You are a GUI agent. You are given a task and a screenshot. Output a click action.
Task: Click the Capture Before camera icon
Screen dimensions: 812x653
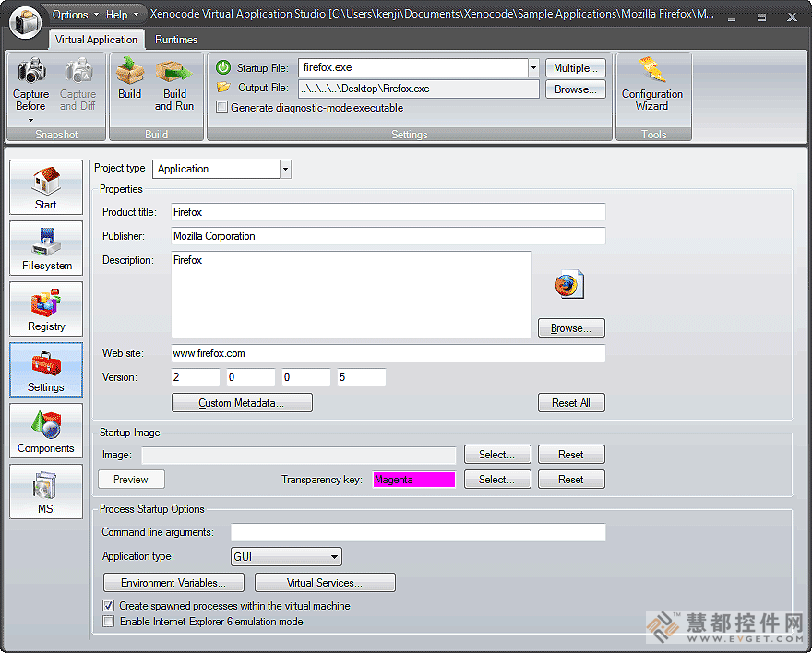coord(31,71)
